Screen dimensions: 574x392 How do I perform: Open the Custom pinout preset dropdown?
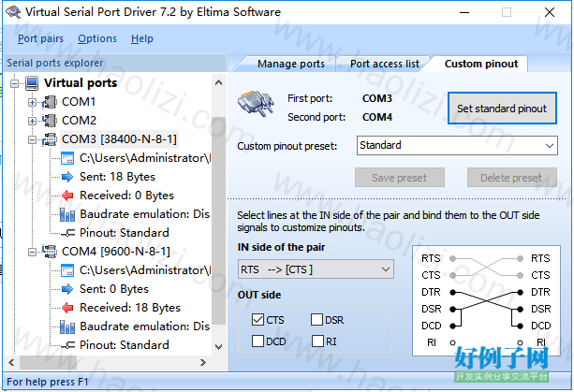(x=457, y=146)
